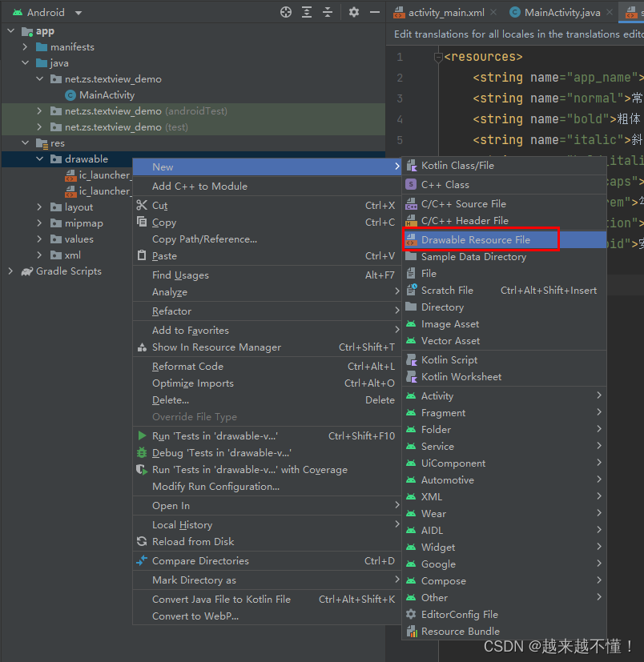
Task: Choose Drawable Resource File from submenu
Action: pos(476,239)
